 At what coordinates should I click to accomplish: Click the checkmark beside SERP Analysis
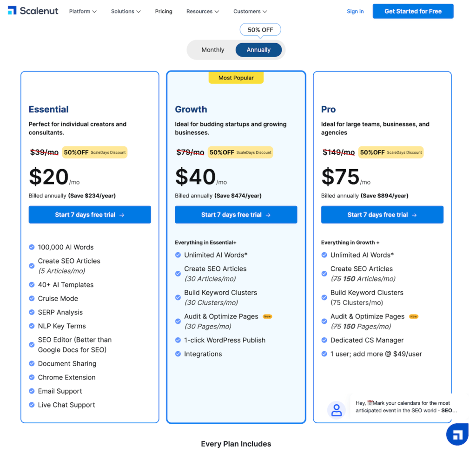tap(32, 312)
